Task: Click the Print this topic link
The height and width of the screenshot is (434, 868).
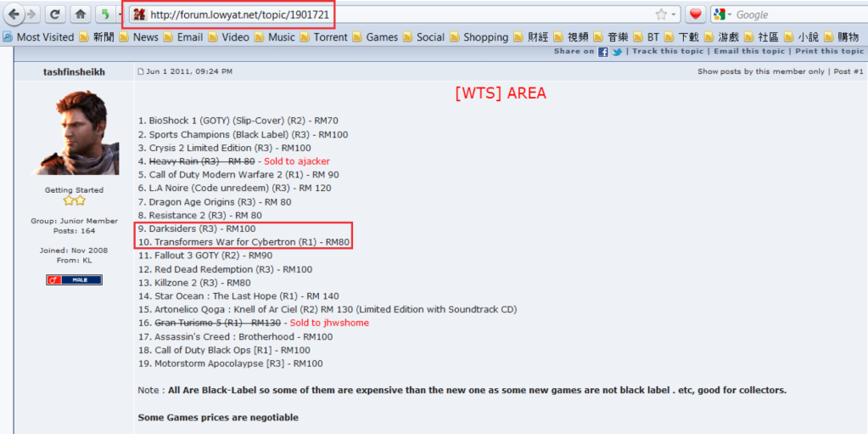Action: [829, 52]
